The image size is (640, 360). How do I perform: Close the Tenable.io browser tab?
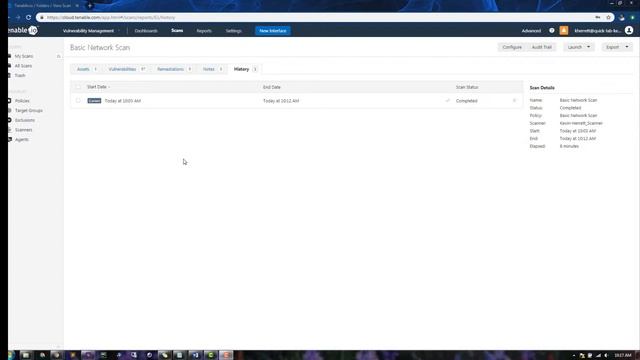pos(77,6)
